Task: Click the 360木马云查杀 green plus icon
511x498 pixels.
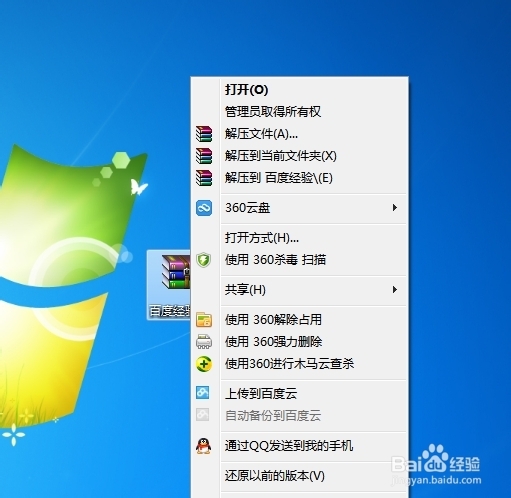Action: [x=204, y=364]
